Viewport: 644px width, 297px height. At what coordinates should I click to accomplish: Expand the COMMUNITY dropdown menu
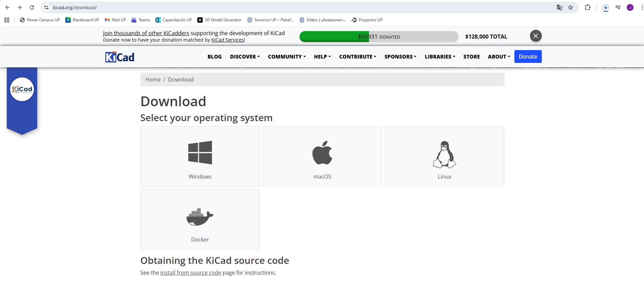[287, 57]
